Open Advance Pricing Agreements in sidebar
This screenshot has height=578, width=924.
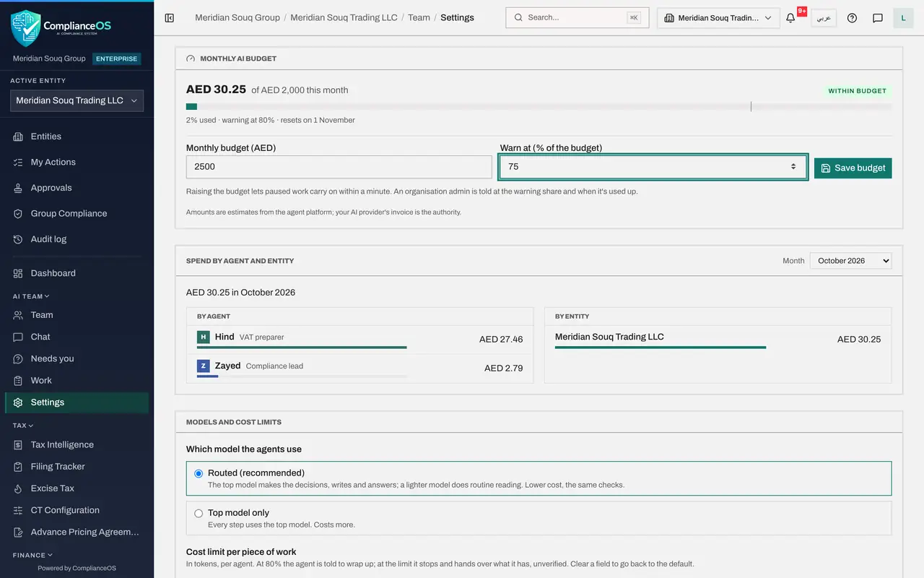pos(77,532)
